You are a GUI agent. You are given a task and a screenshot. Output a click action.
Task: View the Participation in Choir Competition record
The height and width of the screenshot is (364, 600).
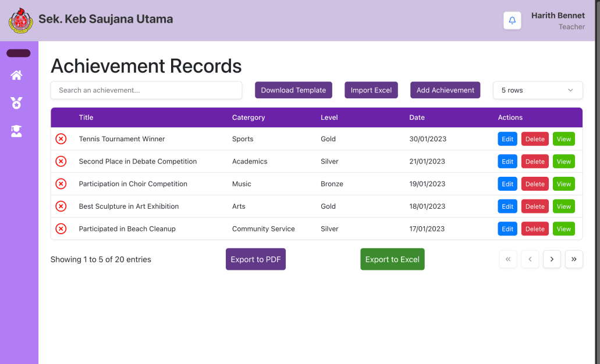tap(563, 184)
